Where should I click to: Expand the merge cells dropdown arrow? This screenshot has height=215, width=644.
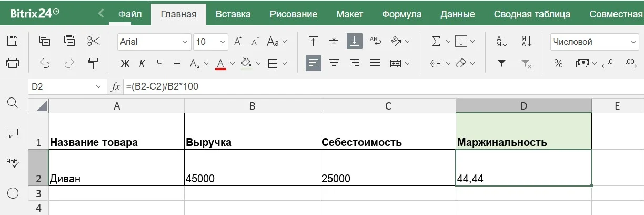tap(407, 64)
